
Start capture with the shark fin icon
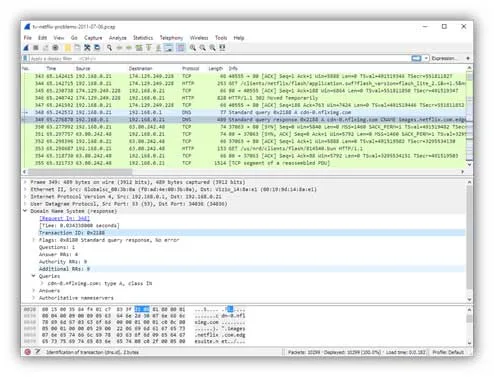coord(26,48)
